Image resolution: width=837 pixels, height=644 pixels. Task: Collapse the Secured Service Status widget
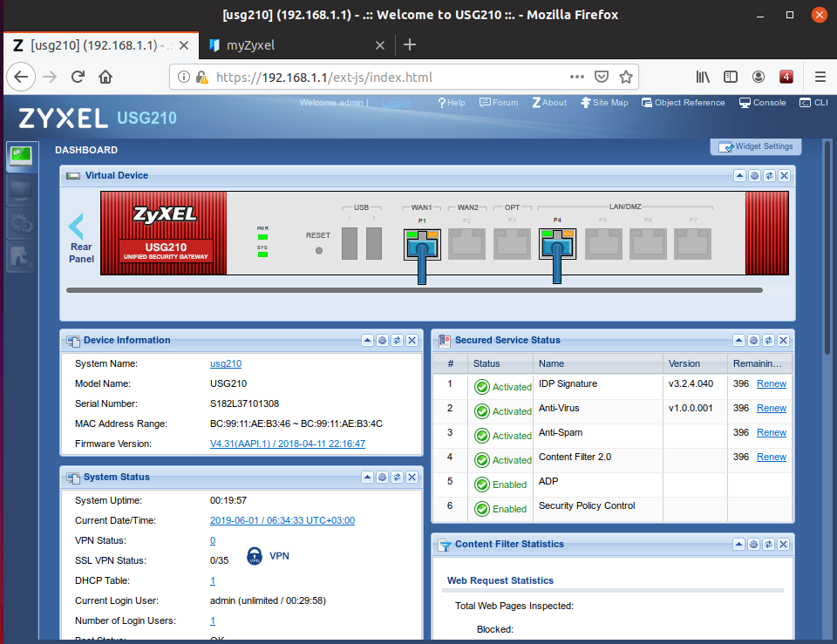(738, 341)
